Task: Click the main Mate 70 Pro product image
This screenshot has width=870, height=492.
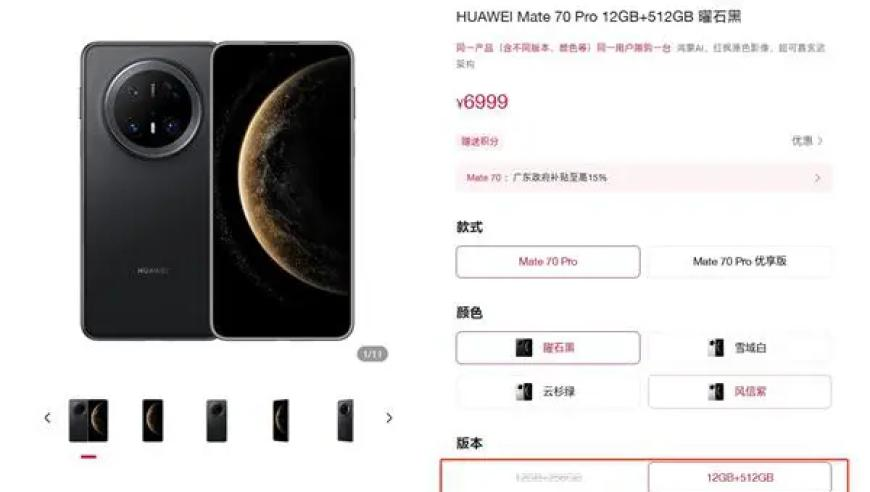Action: (217, 190)
